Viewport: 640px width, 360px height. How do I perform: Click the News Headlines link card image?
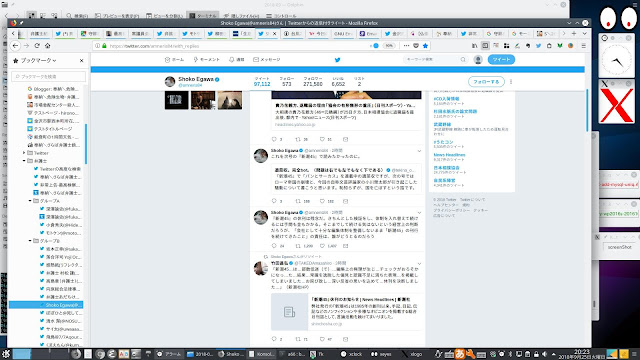pyautogui.click(x=289, y=312)
